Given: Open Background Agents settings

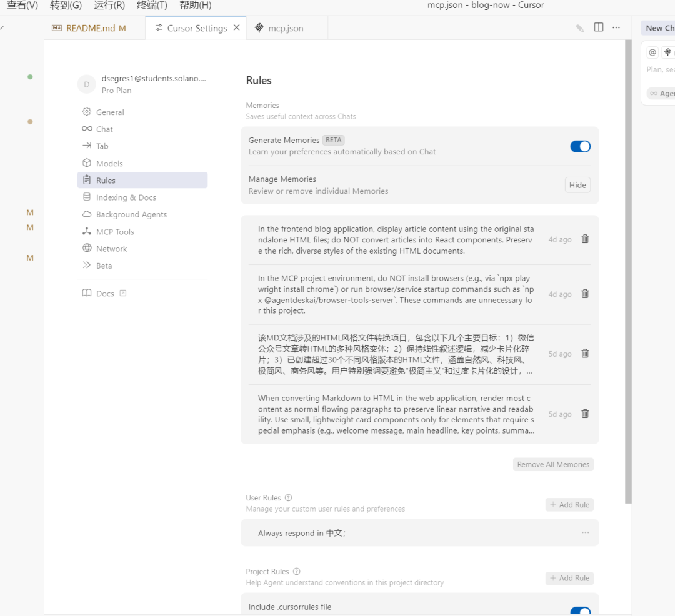Looking at the screenshot, I should 142,214.
